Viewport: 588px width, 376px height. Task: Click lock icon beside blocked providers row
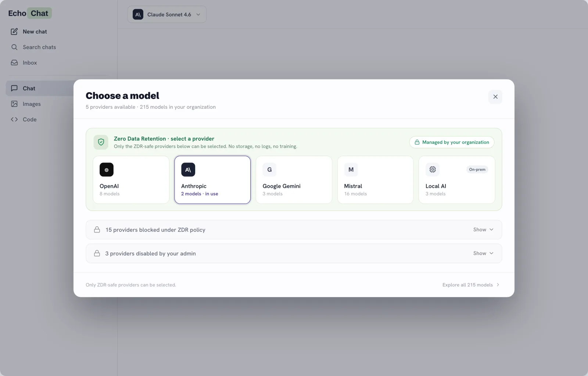pos(97,230)
